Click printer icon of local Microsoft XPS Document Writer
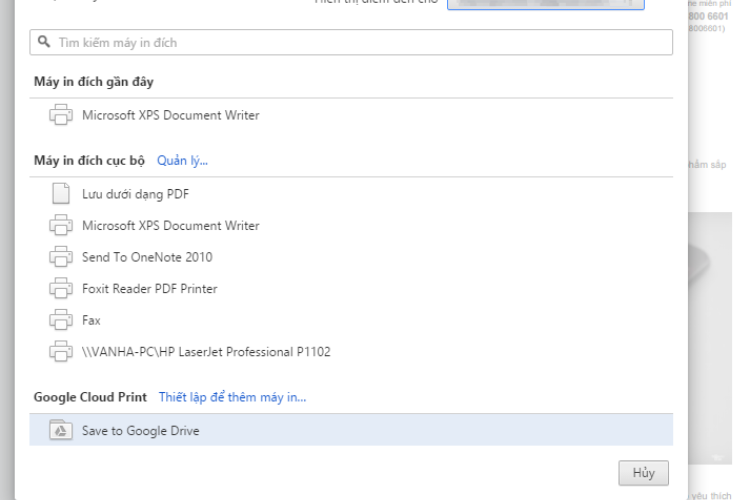The height and width of the screenshot is (500, 750). point(61,225)
